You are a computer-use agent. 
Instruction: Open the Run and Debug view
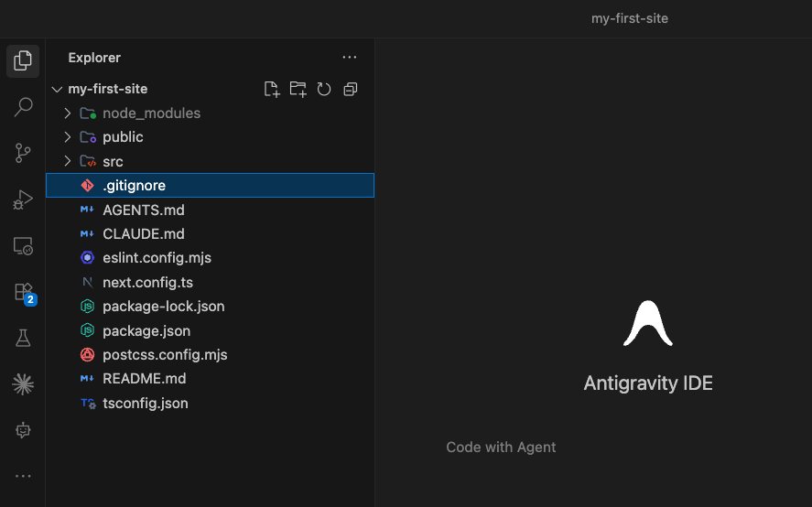pos(23,200)
